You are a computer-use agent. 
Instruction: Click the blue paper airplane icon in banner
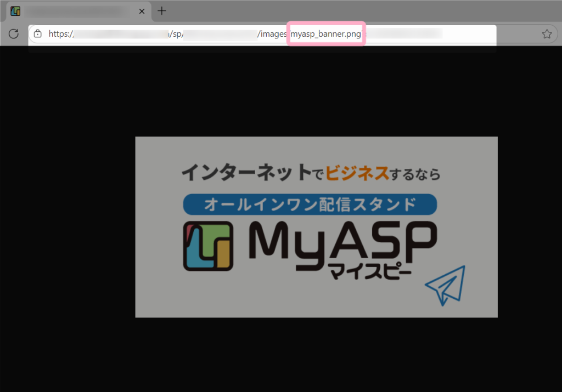click(x=445, y=285)
